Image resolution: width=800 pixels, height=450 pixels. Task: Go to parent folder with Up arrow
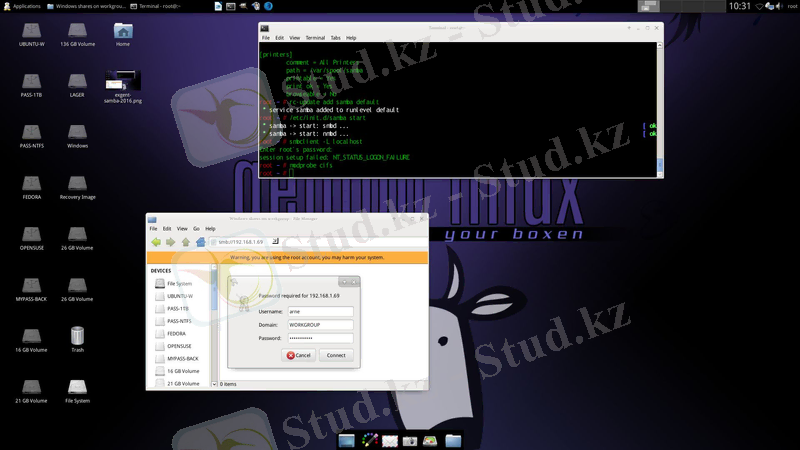pos(185,241)
